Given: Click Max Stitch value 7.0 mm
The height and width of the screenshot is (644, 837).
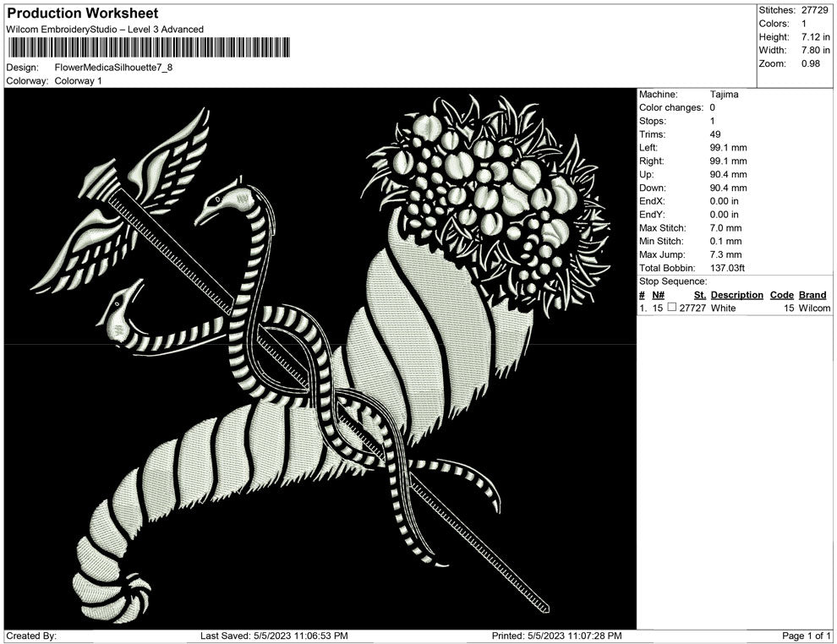Looking at the screenshot, I should tap(725, 227).
